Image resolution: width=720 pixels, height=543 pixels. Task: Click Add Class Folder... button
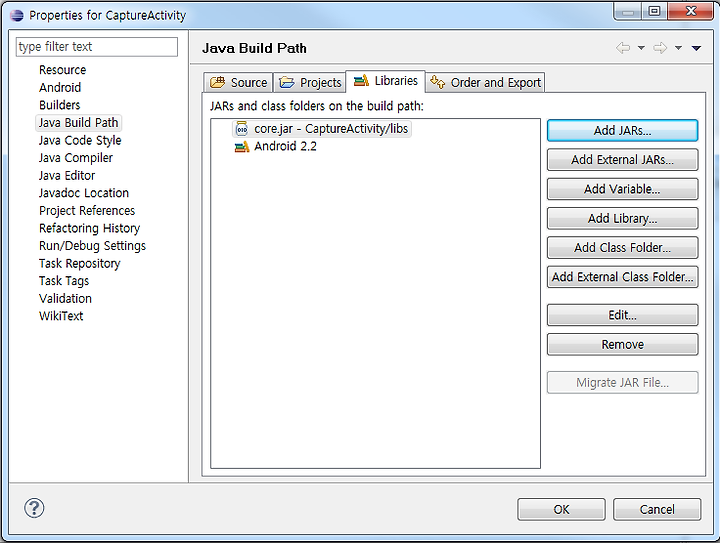[x=622, y=247]
